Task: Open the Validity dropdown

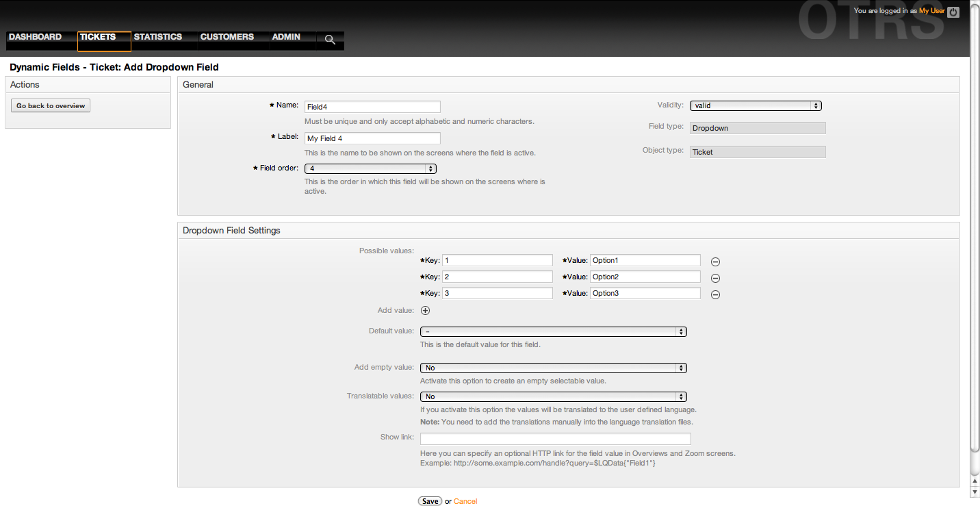Action: [756, 105]
